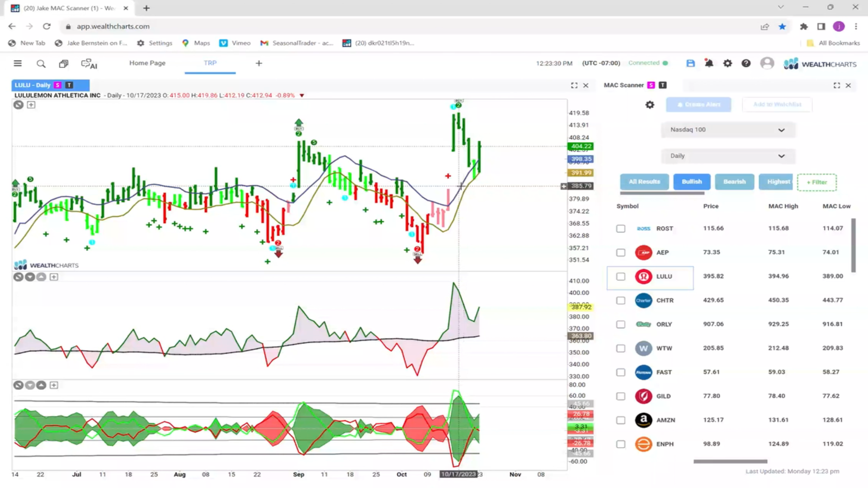Tick the ORLY checkbox
This screenshot has width=868, height=488.
tap(621, 324)
